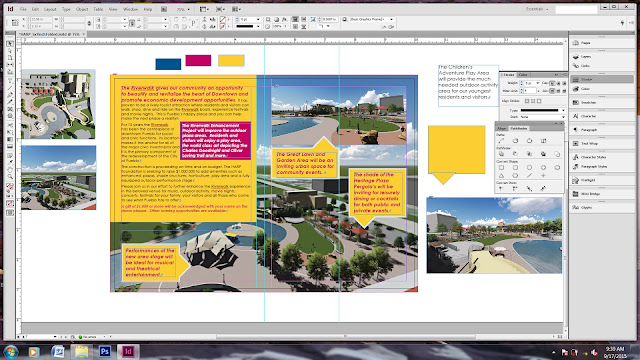Open the Object menu
This screenshot has height=360, width=640.
point(82,9)
